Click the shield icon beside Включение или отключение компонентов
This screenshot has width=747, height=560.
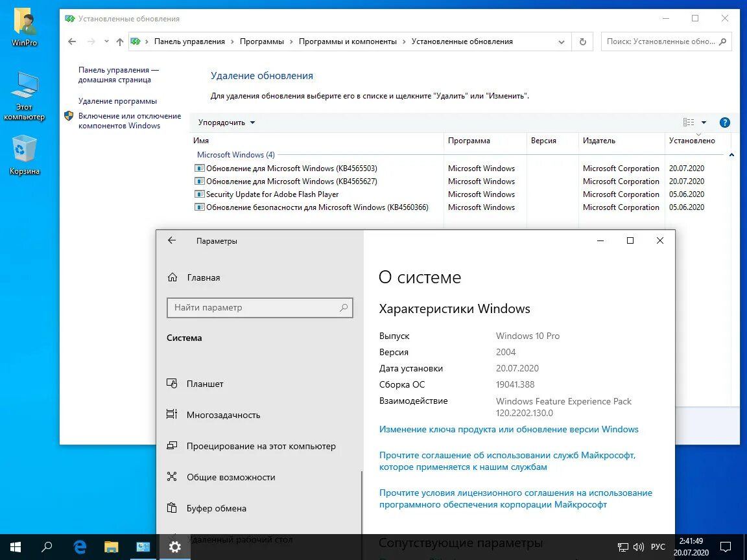pos(69,116)
